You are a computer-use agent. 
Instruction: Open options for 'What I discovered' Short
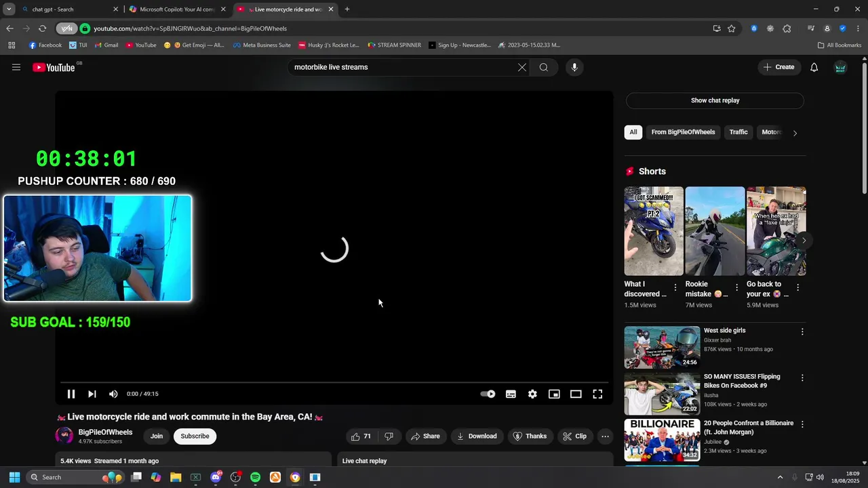[675, 288]
